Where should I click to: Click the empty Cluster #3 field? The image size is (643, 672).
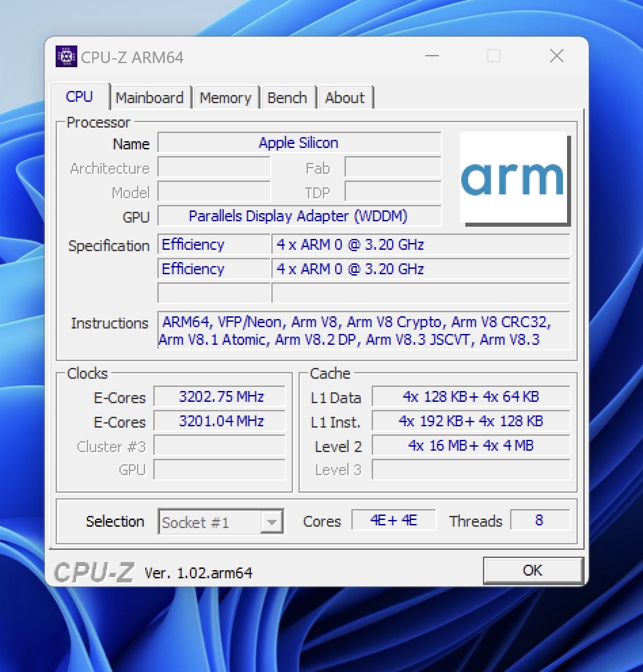pos(219,445)
